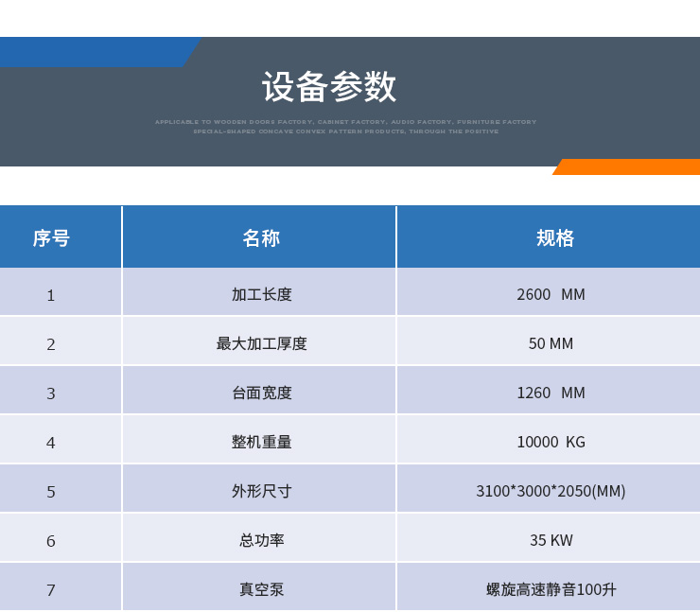Select the 最大加工厚度 cell
The width and height of the screenshot is (700, 612).
tap(261, 343)
